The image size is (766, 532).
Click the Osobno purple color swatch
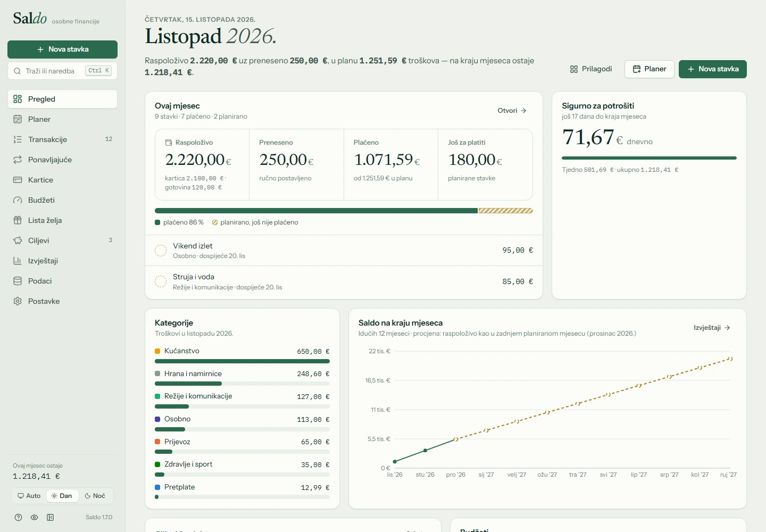(157, 419)
